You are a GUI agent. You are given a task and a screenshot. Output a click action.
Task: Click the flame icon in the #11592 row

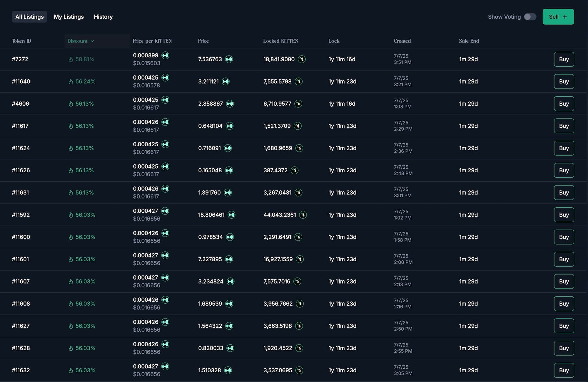(x=71, y=215)
